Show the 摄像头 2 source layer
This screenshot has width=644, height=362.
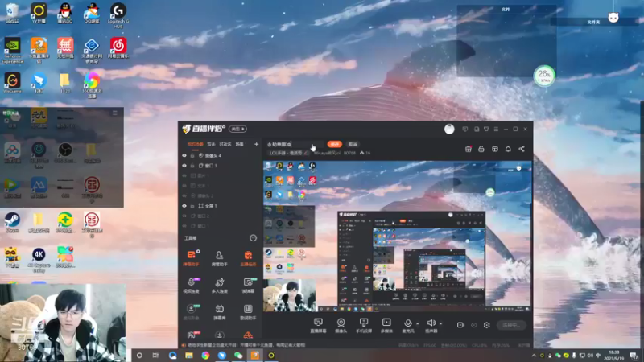pyautogui.click(x=184, y=195)
